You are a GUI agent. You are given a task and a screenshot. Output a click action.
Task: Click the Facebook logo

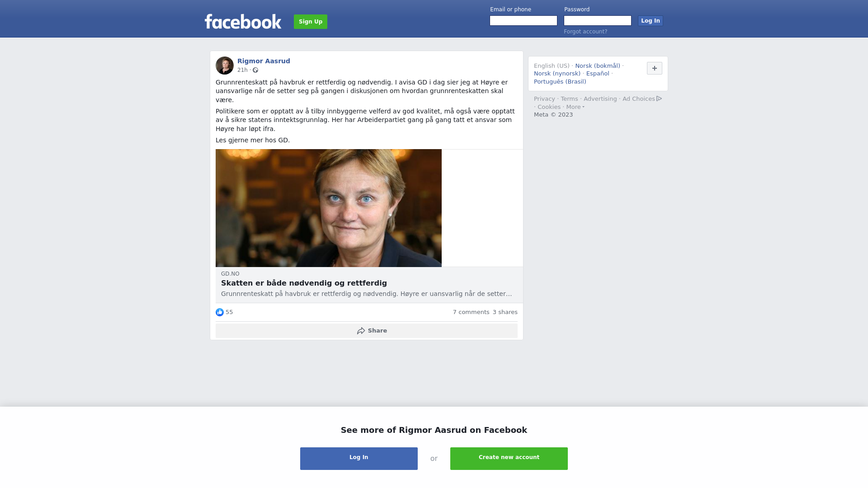click(x=243, y=21)
